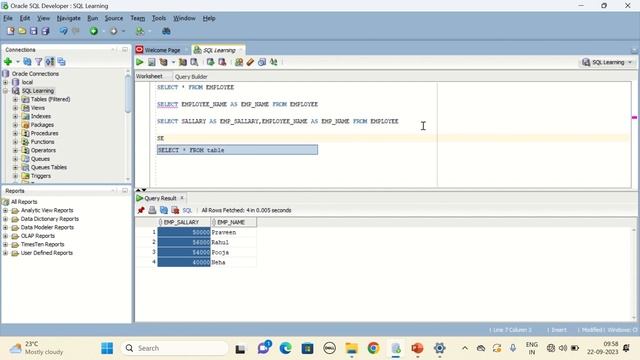Expand the Triggers node
Image resolution: width=640 pixels, height=360 pixels.
[x=16, y=176]
